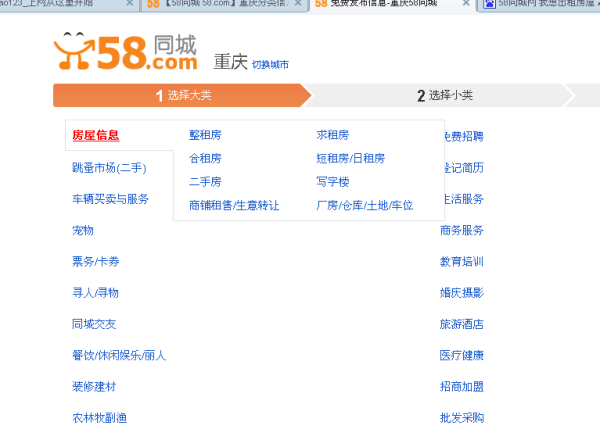The image size is (600, 447).
Task: Open 登记简历 category
Action: (464, 168)
